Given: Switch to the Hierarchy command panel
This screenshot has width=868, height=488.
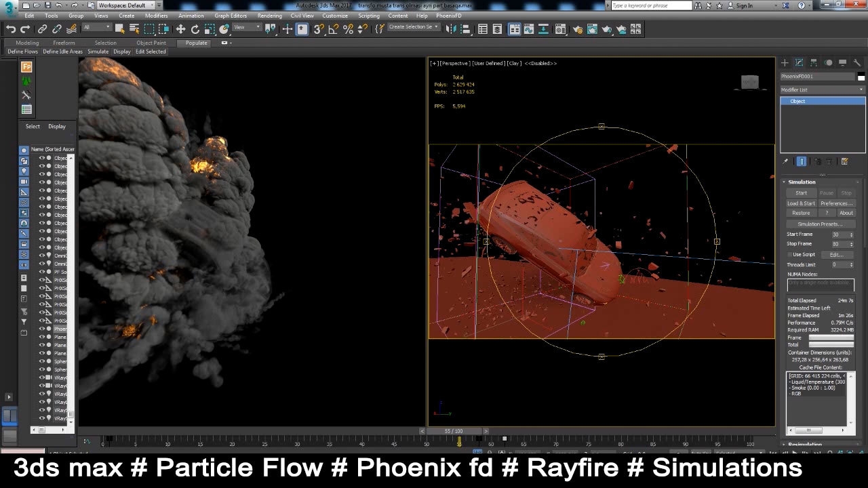Looking at the screenshot, I should pos(814,62).
